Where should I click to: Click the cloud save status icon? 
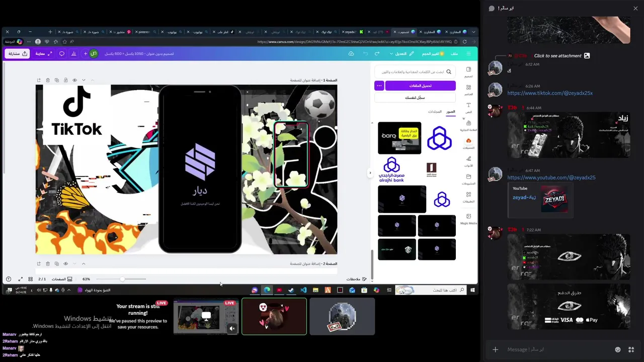click(x=351, y=54)
